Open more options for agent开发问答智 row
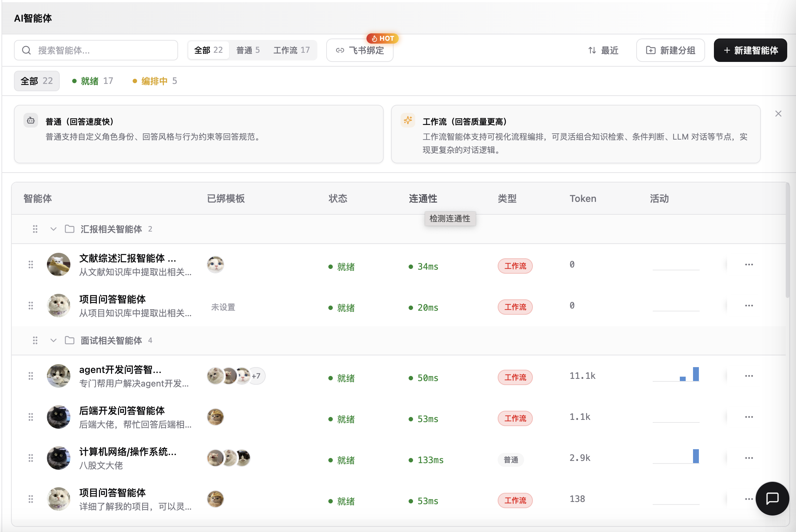796x532 pixels. (749, 376)
